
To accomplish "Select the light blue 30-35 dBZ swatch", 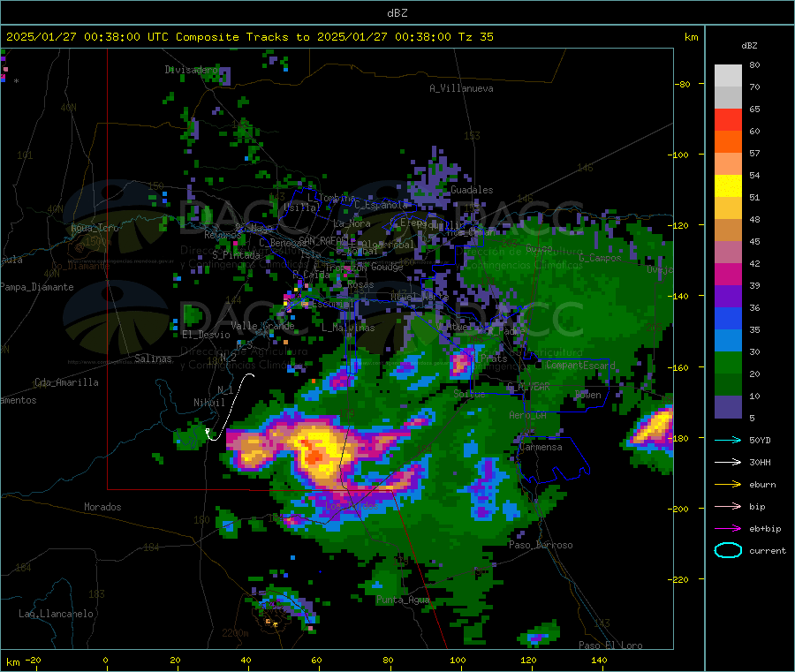I will coord(728,341).
